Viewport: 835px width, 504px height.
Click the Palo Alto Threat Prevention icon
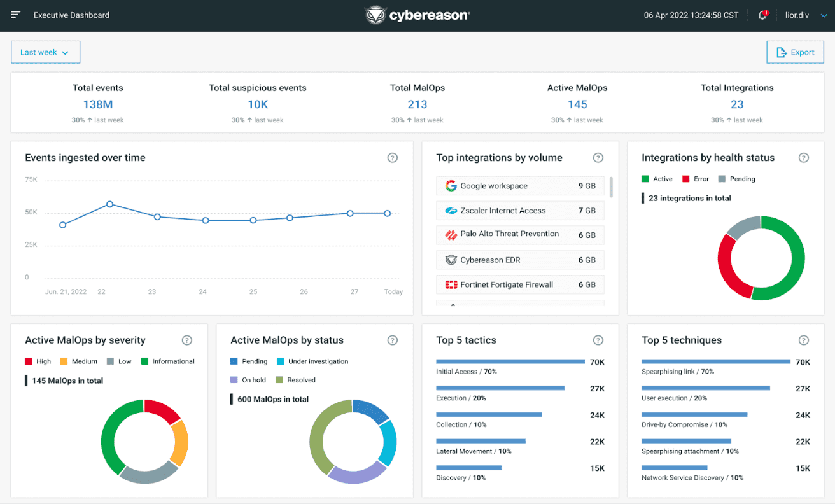click(451, 235)
